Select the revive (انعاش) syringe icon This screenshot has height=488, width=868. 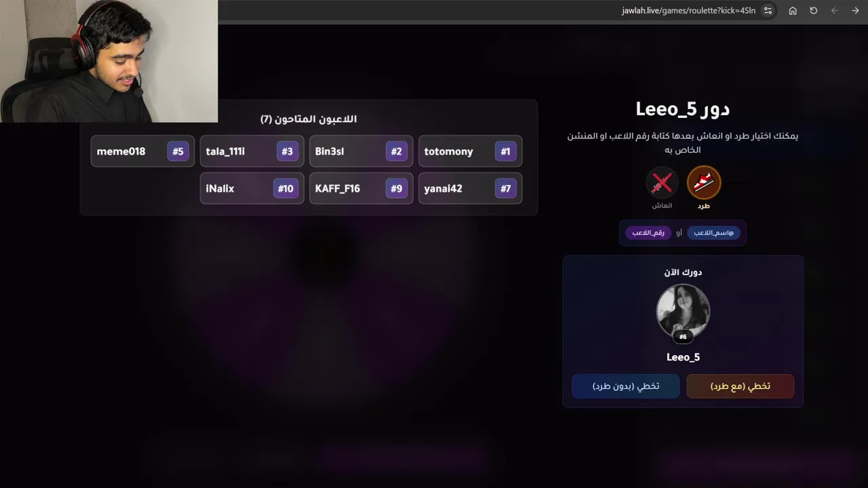coord(662,182)
